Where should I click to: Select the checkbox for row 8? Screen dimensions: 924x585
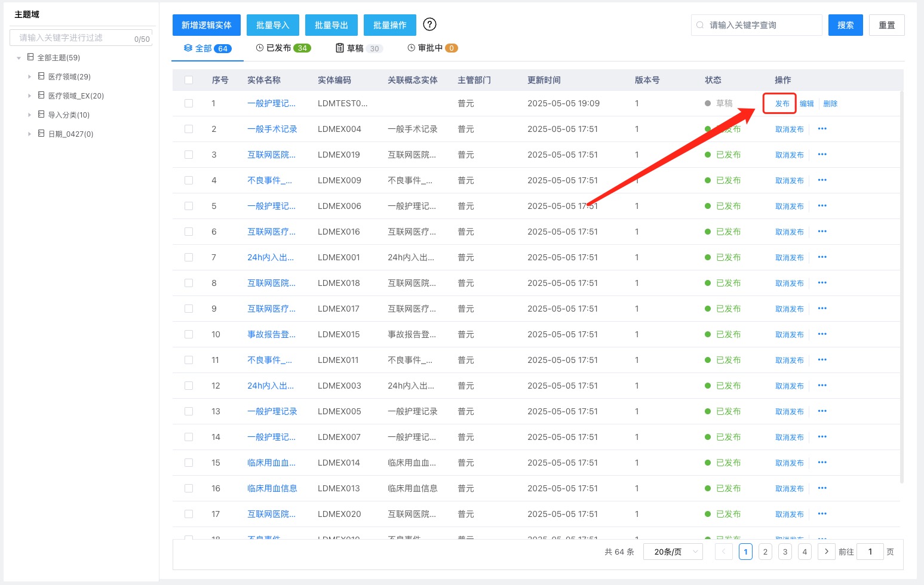tap(189, 283)
